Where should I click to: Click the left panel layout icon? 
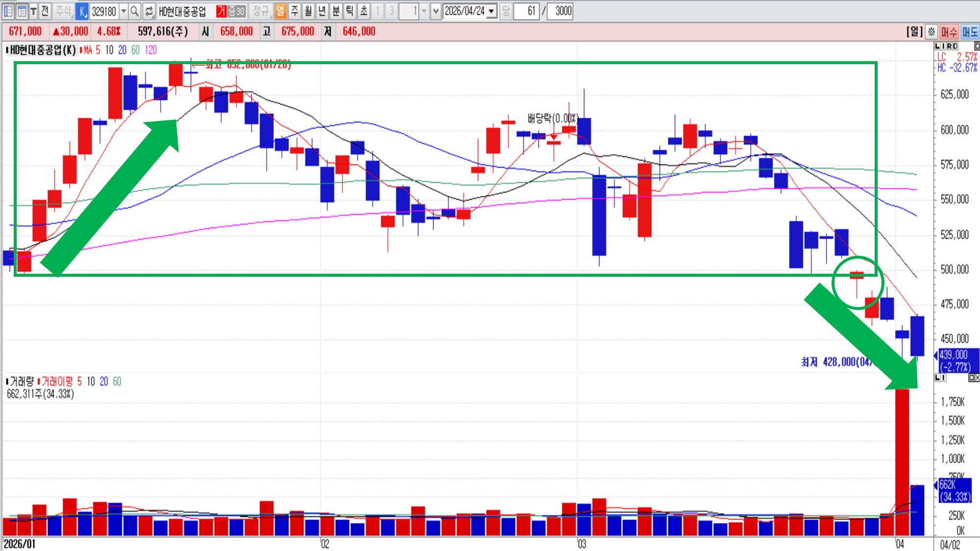click(x=8, y=11)
